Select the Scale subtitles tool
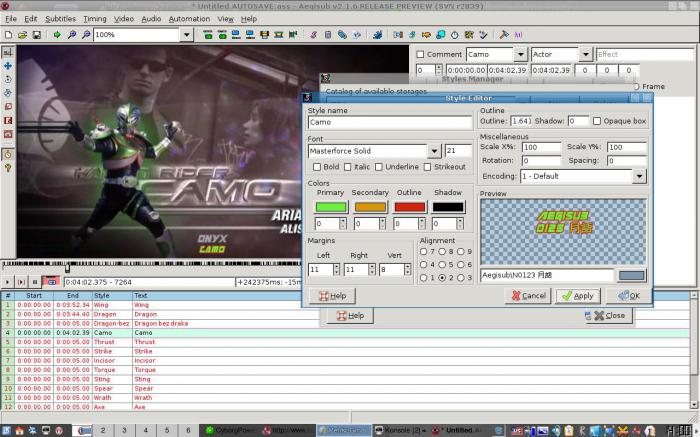Screen dimensions: 700x437 8,107
